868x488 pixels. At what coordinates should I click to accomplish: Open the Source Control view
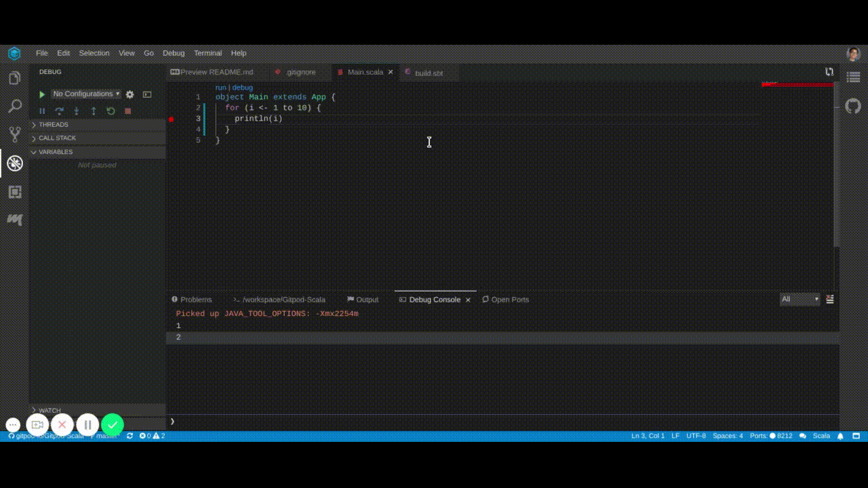pos(15,134)
